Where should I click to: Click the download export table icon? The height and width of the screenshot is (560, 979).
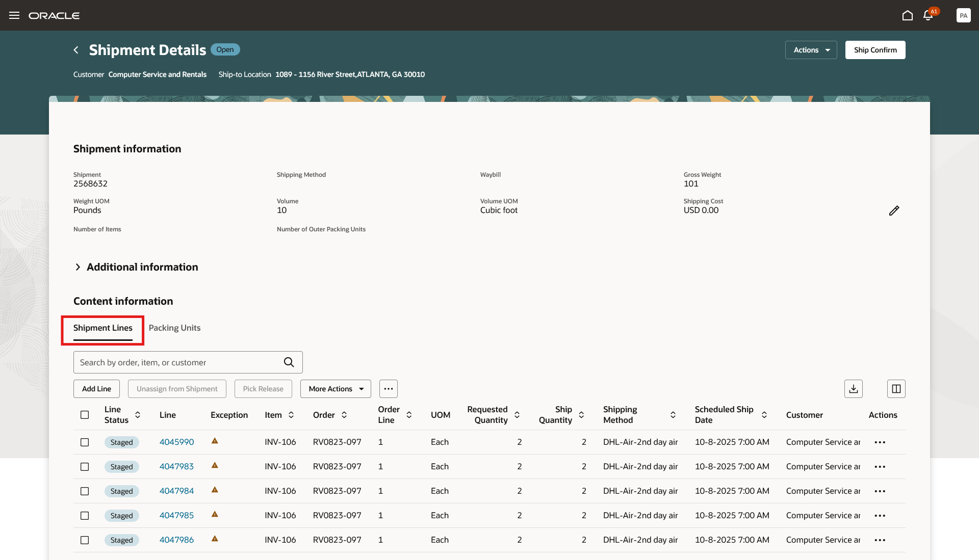(x=853, y=389)
